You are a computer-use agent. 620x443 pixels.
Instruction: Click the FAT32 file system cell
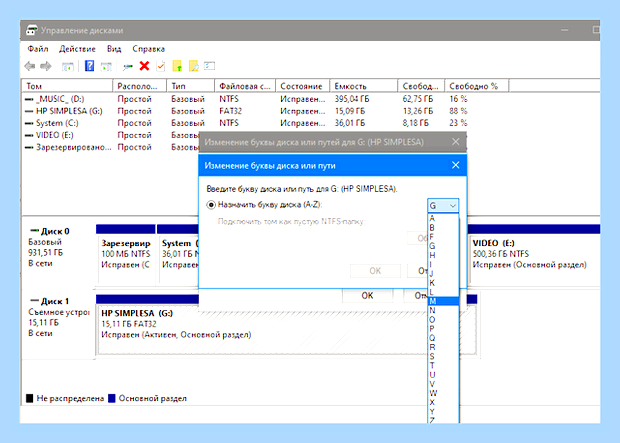click(x=231, y=111)
